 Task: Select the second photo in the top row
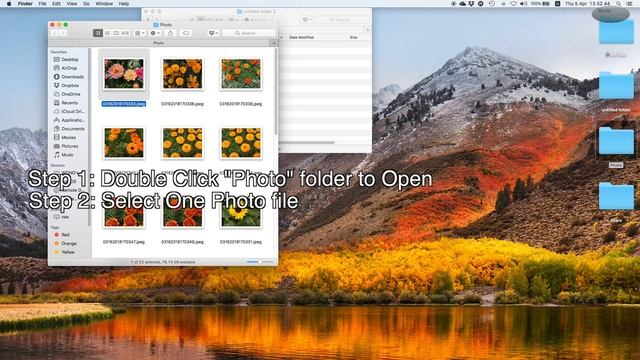tap(182, 74)
